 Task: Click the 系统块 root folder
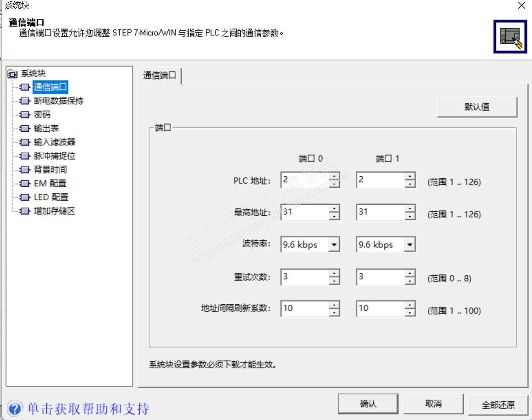click(27, 73)
